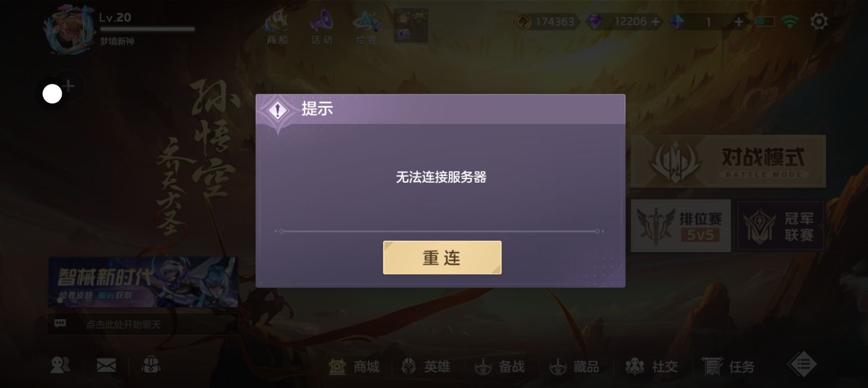This screenshot has height=388, width=868.
Task: Open the settings gear icon
Action: coord(818,22)
